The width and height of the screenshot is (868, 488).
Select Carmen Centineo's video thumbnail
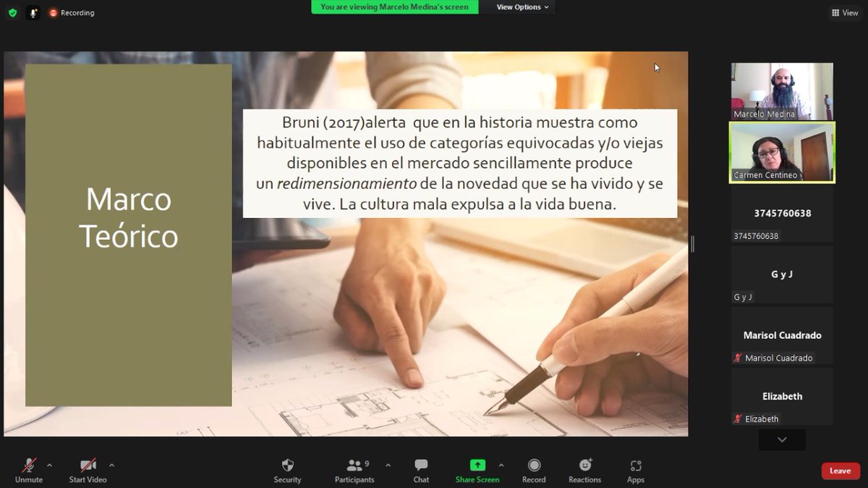pos(782,152)
